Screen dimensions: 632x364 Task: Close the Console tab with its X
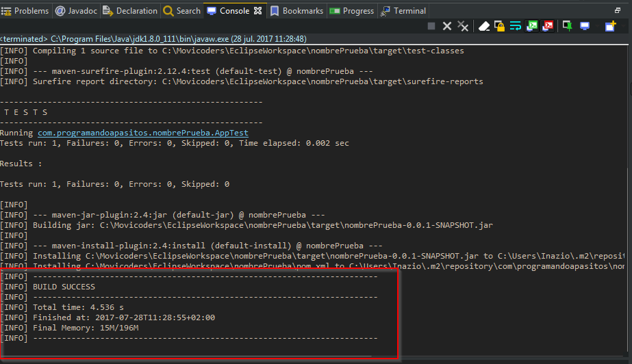tap(258, 11)
